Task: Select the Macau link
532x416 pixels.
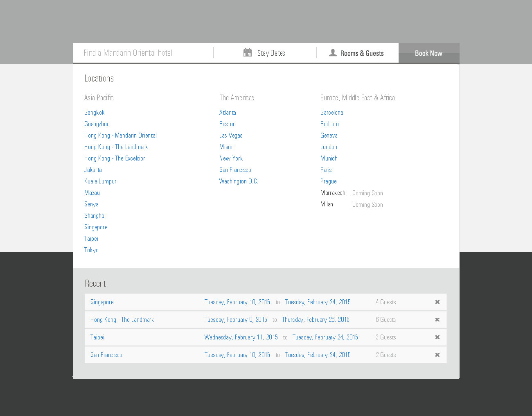Action: click(92, 193)
